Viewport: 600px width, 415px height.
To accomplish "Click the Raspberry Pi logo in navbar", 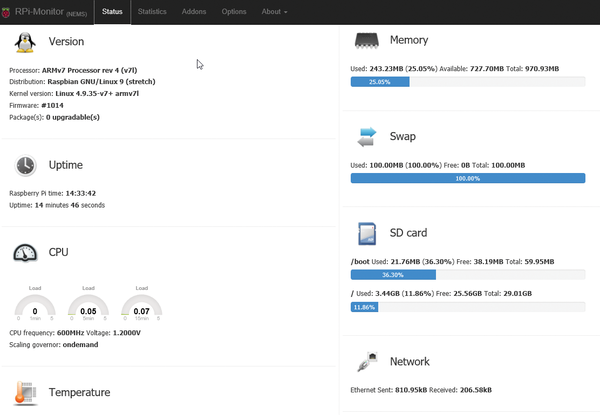I will pos(5,12).
